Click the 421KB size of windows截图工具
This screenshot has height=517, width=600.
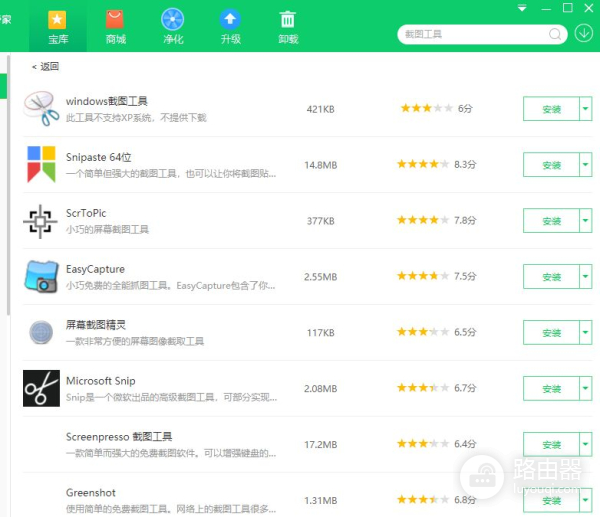click(x=321, y=109)
